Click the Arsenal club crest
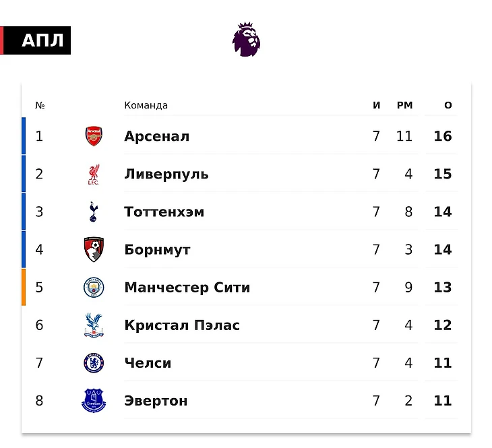The height and width of the screenshot is (448, 492). pos(94,136)
